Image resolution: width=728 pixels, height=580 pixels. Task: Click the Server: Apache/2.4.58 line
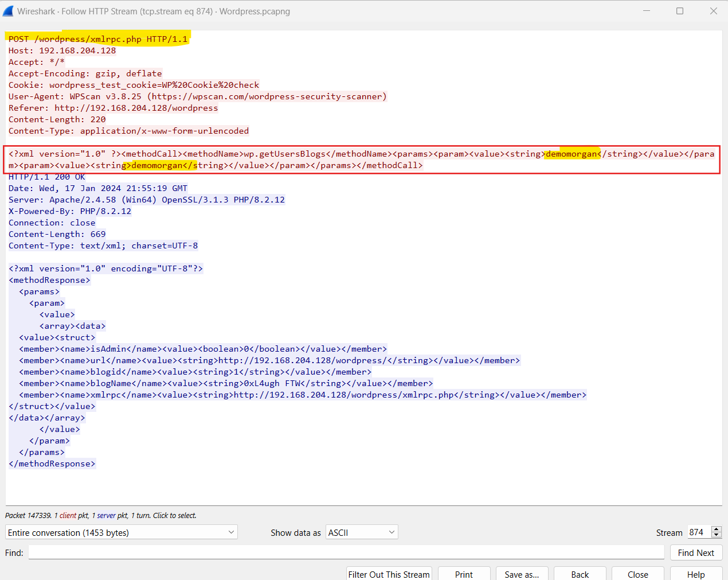click(x=146, y=200)
